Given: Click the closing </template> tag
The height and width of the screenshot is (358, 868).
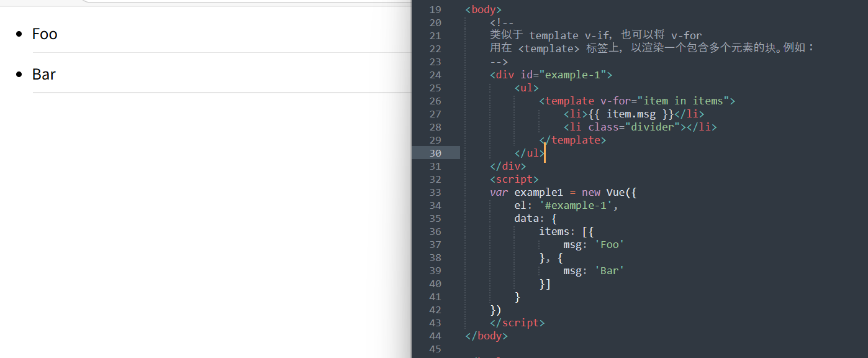Looking at the screenshot, I should click(x=572, y=140).
